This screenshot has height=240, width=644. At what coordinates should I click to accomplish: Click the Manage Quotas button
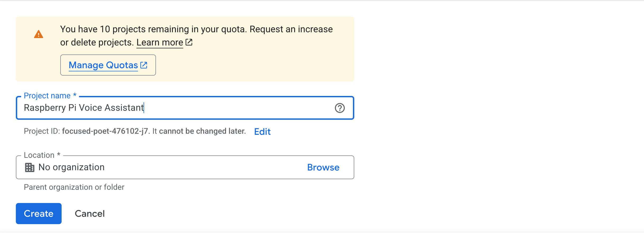pyautogui.click(x=108, y=65)
